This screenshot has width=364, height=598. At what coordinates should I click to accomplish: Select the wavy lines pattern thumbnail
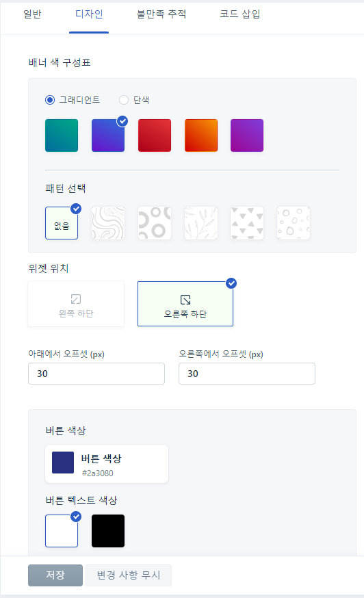tap(108, 223)
